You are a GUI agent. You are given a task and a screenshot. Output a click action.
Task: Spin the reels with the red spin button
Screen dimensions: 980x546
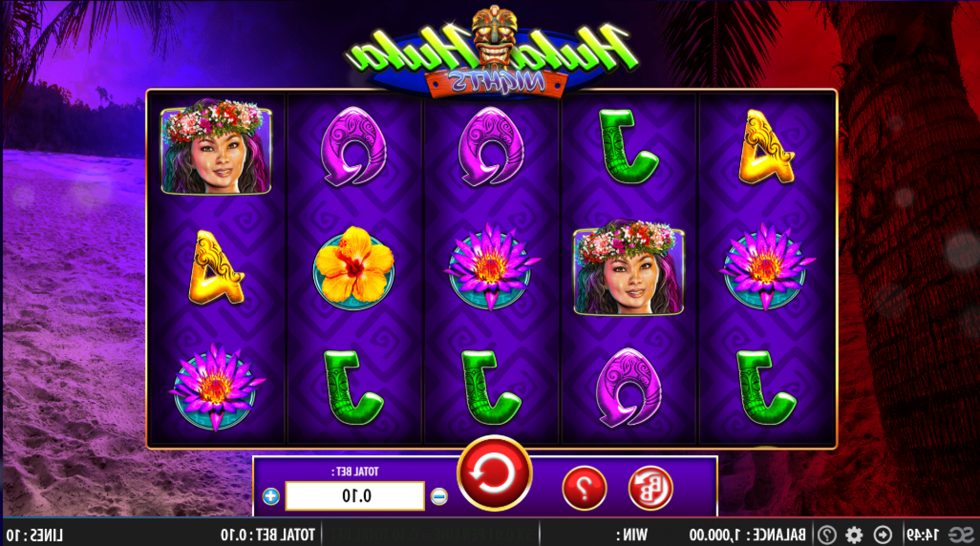point(494,473)
